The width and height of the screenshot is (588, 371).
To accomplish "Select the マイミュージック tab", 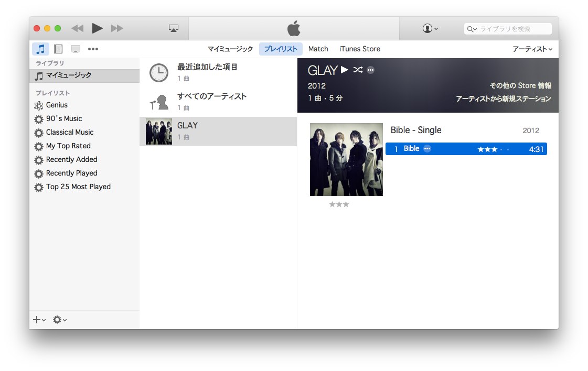I will [230, 49].
